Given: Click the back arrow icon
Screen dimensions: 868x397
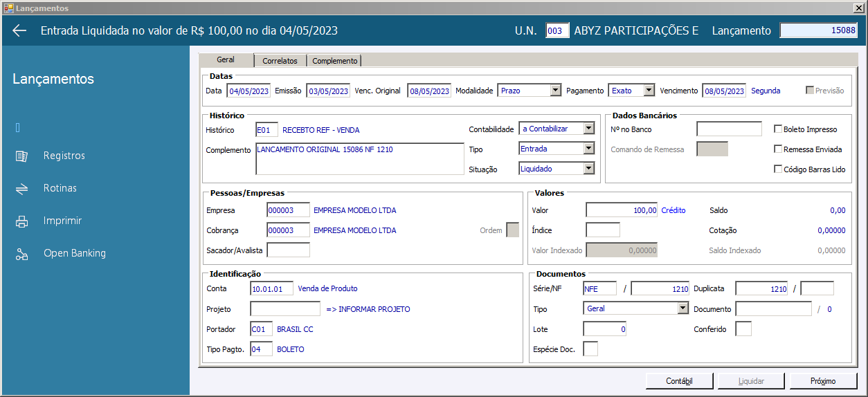Looking at the screenshot, I should tap(19, 30).
